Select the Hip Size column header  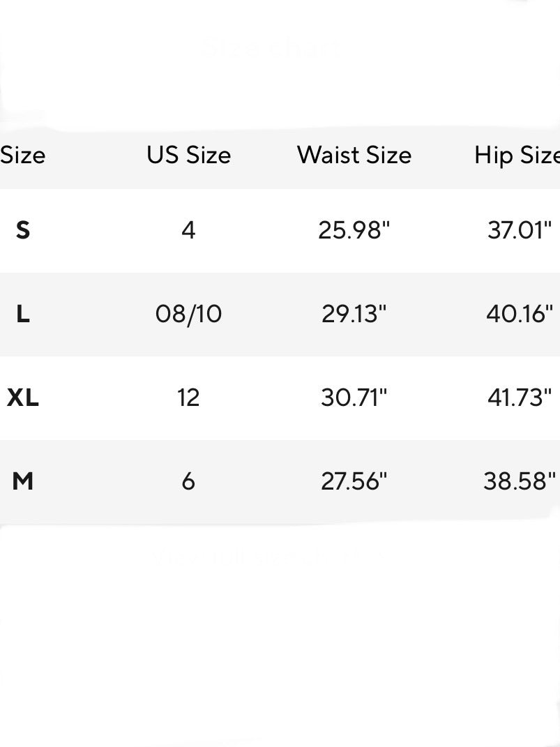pyautogui.click(x=517, y=155)
